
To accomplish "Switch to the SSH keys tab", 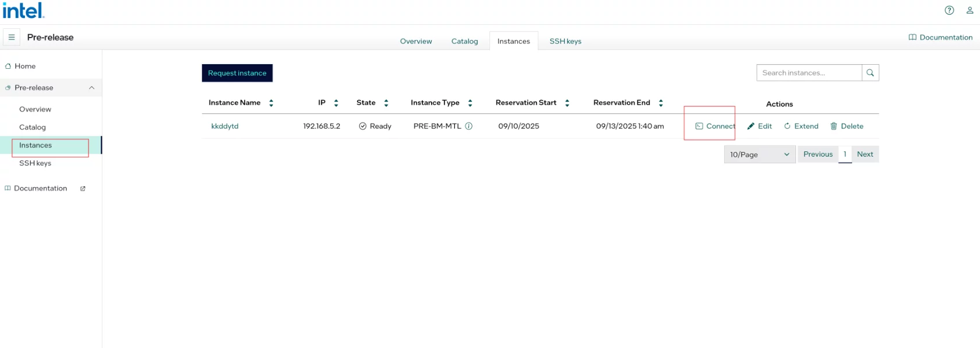I will pos(565,41).
